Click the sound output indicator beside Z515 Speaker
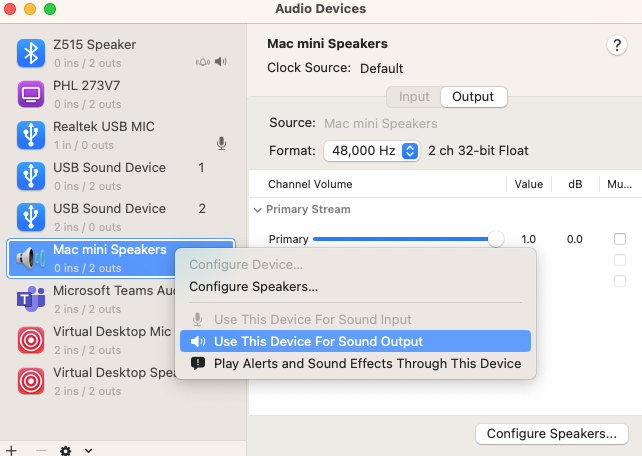642x456 pixels. click(x=221, y=62)
